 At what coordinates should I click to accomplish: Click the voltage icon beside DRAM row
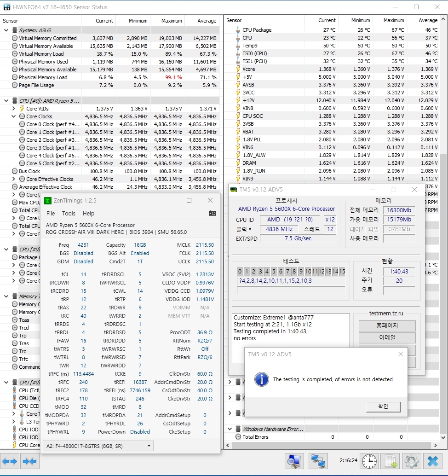click(x=238, y=163)
